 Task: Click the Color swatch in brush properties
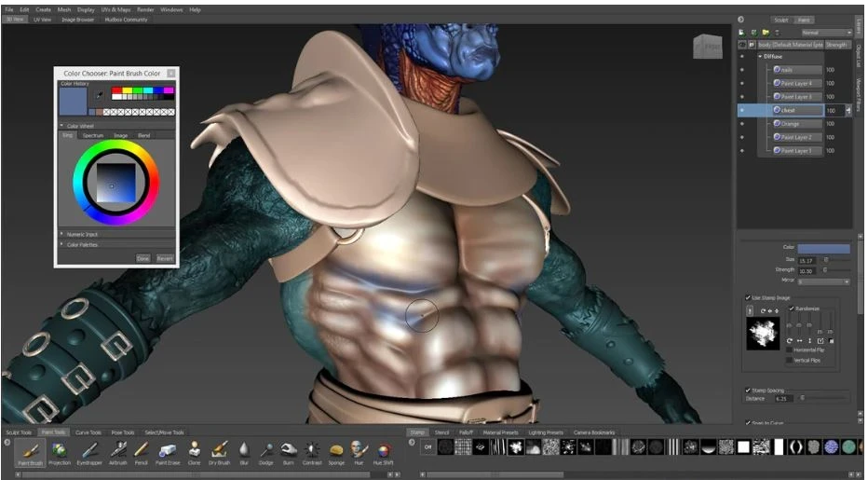coord(823,248)
